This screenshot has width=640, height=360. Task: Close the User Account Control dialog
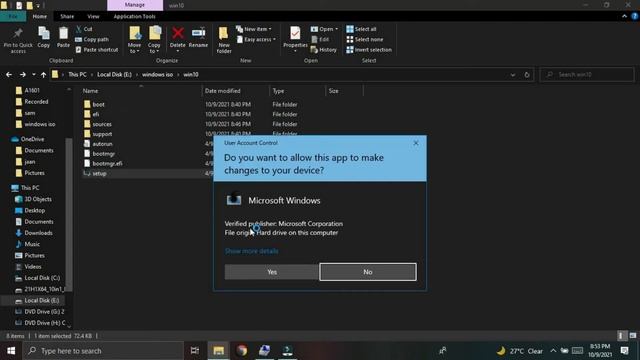tap(416, 143)
